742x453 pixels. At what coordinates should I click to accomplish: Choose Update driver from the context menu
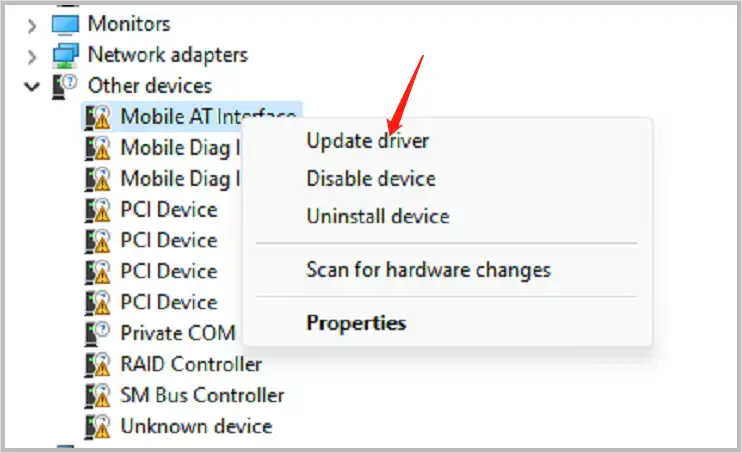tap(367, 141)
